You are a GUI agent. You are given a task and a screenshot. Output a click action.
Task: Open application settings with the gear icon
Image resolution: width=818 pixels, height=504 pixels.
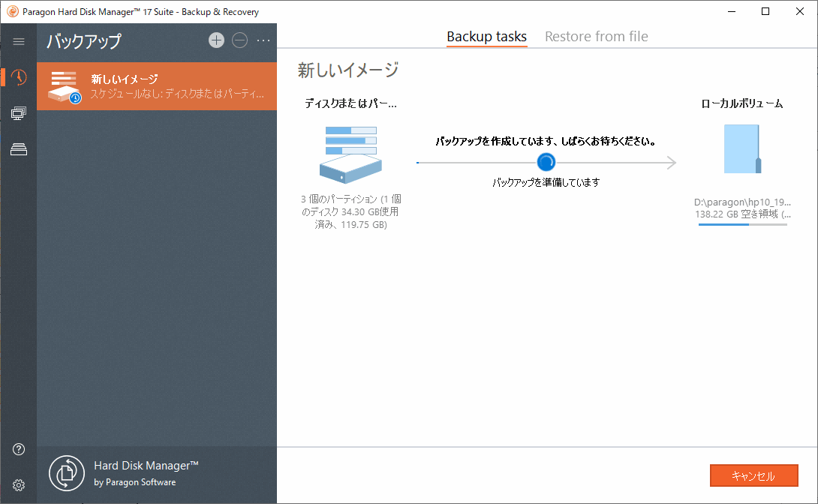(x=18, y=485)
